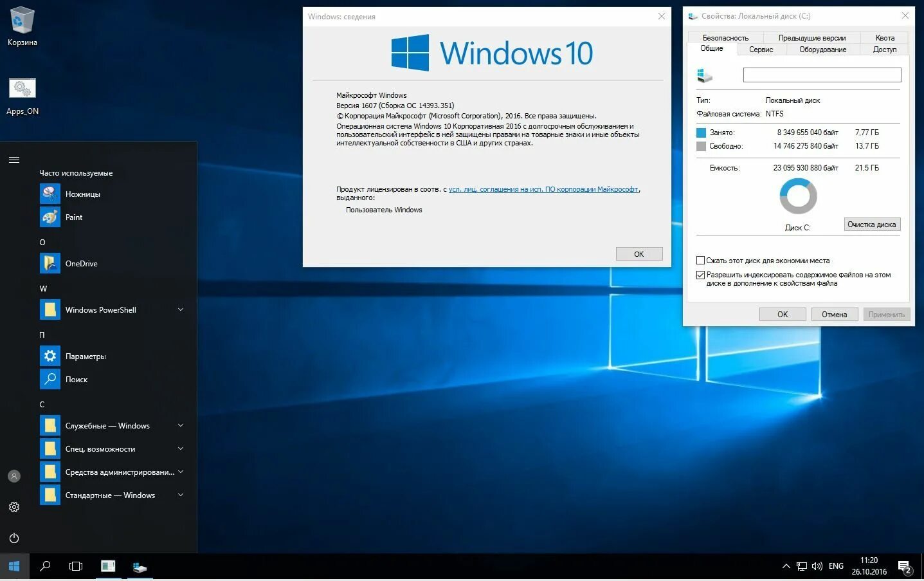Image resolution: width=924 pixels, height=581 pixels.
Task: Click the Start menu hamburger icon
Action: (x=14, y=160)
